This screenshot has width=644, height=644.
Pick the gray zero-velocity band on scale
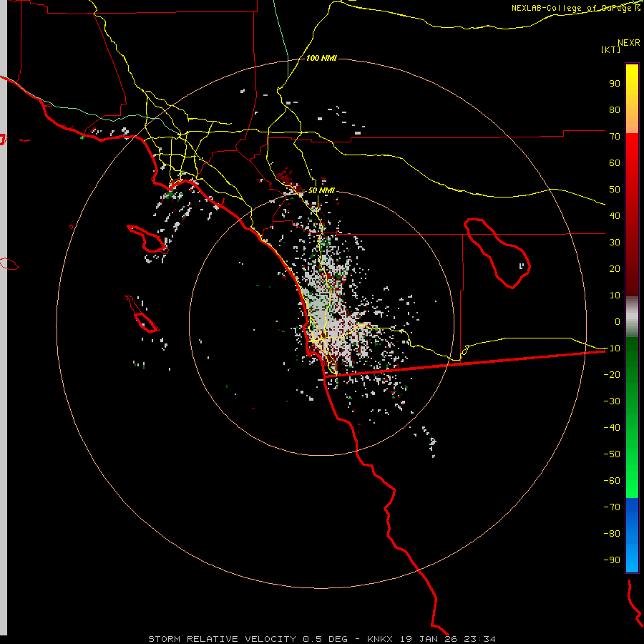point(632,316)
